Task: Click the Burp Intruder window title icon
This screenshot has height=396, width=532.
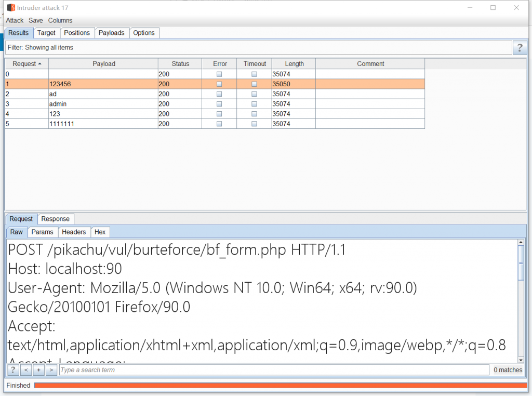Action: tap(10, 8)
